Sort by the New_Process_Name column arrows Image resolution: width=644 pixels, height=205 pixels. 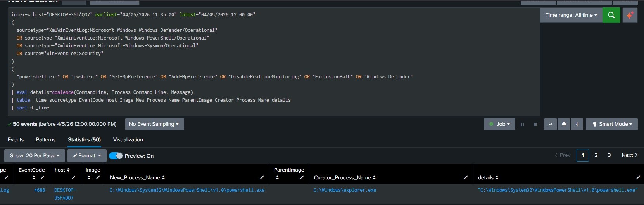tap(163, 177)
